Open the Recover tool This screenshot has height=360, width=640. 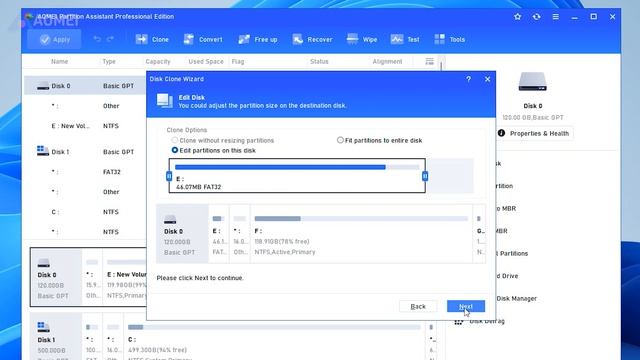click(x=312, y=40)
